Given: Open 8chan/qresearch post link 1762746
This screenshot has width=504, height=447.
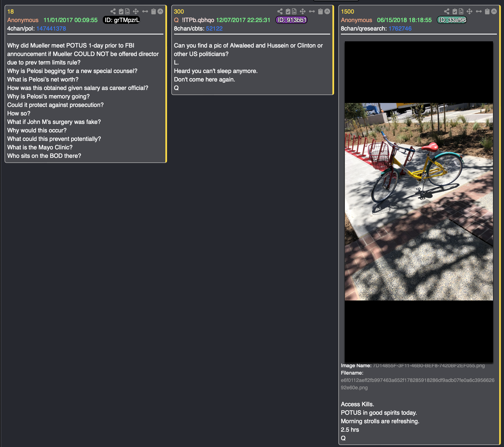Looking at the screenshot, I should 400,29.
